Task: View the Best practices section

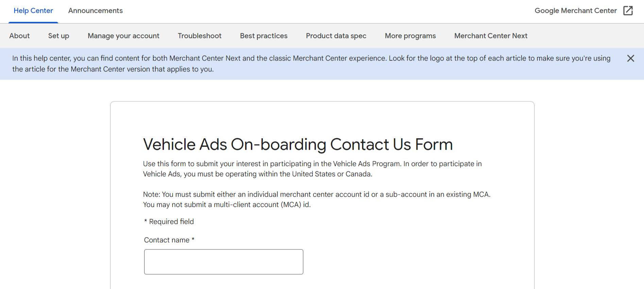Action: tap(264, 36)
